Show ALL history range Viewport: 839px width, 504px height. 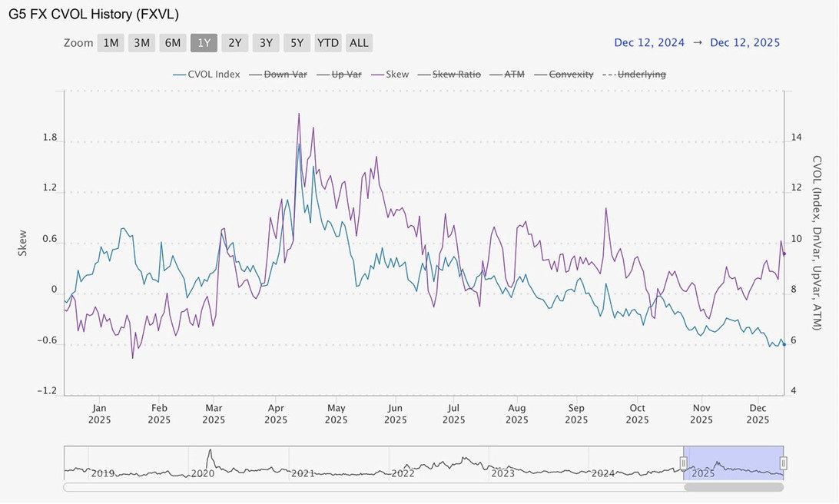click(359, 43)
